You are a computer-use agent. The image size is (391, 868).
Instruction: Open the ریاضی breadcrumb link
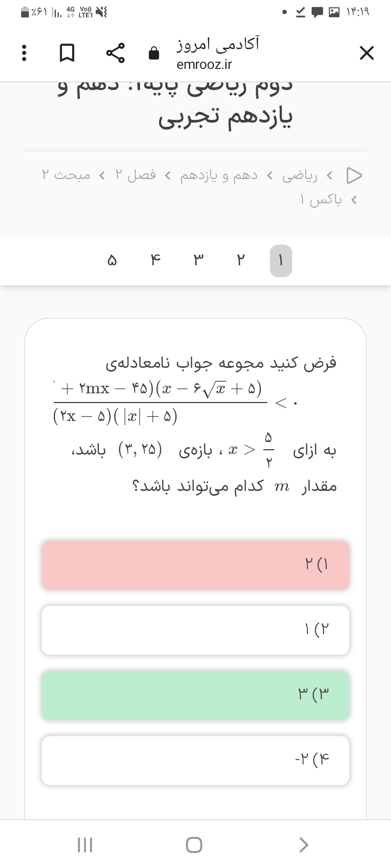click(300, 175)
